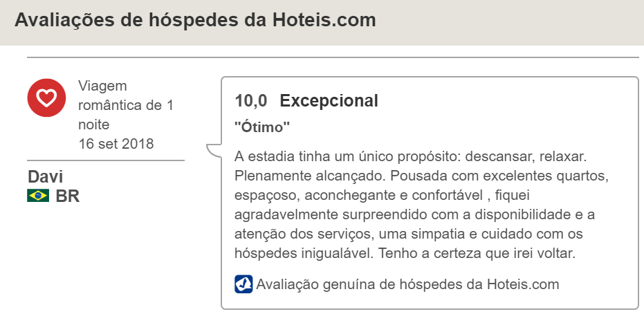
Task: Click the word Hoteis.com in review footer
Action: (x=523, y=284)
